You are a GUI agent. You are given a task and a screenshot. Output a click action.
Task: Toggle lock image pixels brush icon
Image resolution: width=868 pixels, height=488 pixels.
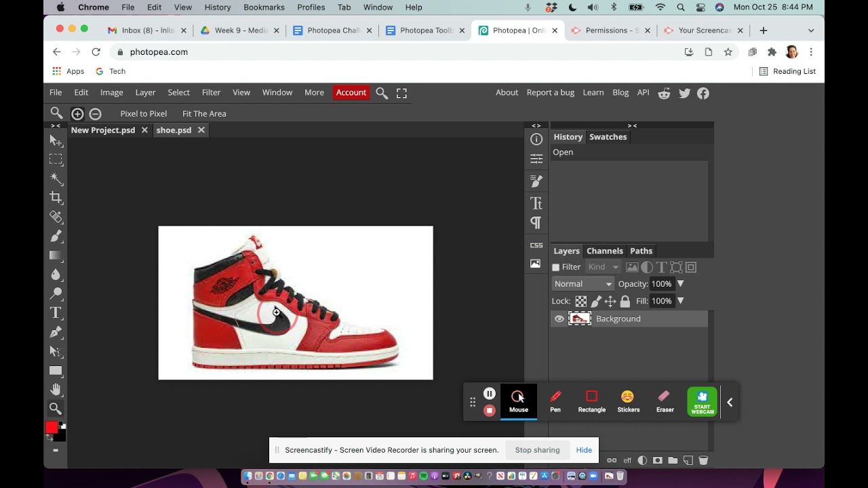pyautogui.click(x=596, y=302)
